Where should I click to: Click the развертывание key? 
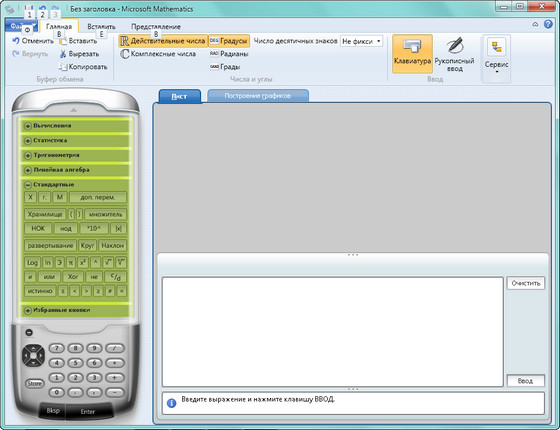pos(50,246)
